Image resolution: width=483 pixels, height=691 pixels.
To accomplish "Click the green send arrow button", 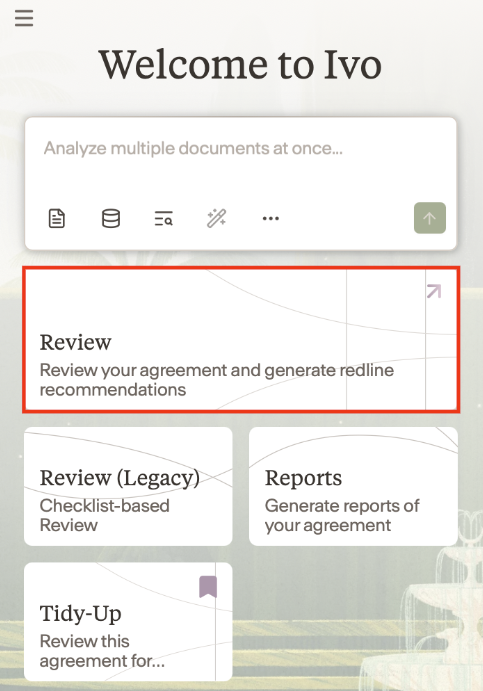I will (430, 218).
